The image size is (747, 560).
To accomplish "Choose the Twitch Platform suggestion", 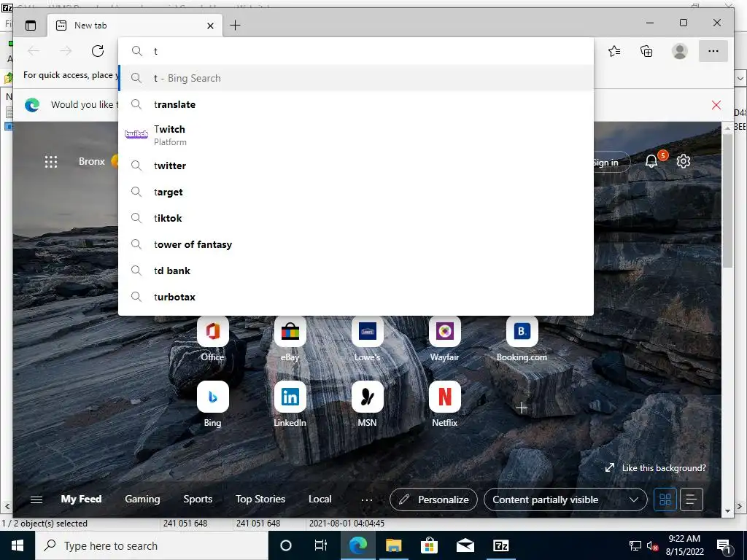I will point(356,135).
